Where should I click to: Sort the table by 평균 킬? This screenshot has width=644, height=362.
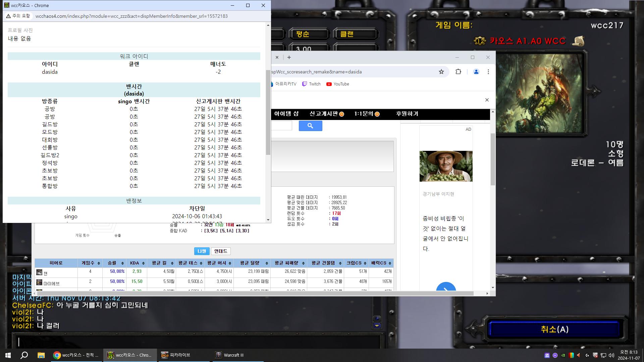click(161, 263)
